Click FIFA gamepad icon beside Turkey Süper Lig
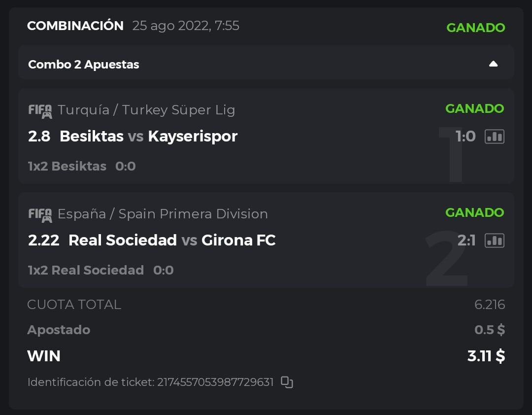This screenshot has height=415, width=532. [x=40, y=110]
